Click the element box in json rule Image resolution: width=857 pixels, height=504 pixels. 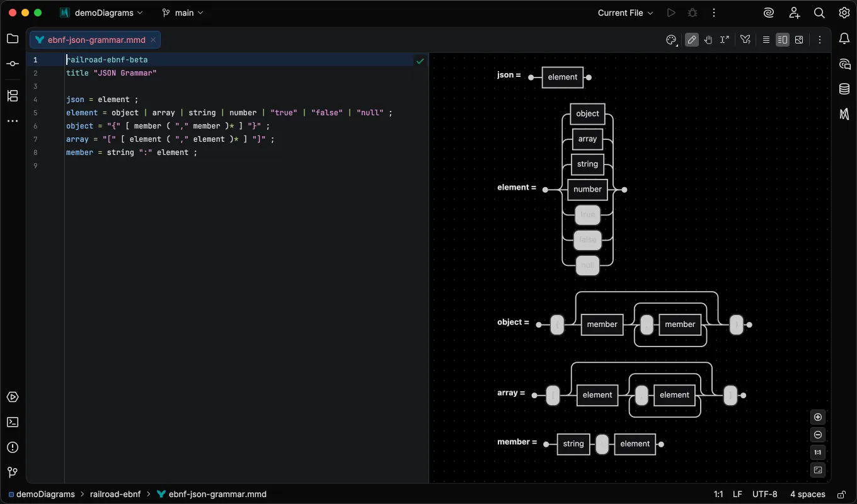[563, 77]
